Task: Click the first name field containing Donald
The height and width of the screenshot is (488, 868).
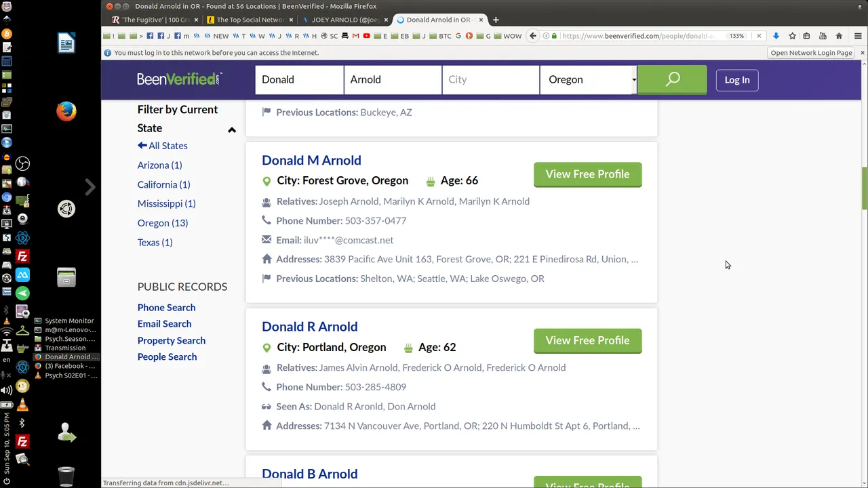Action: point(299,79)
